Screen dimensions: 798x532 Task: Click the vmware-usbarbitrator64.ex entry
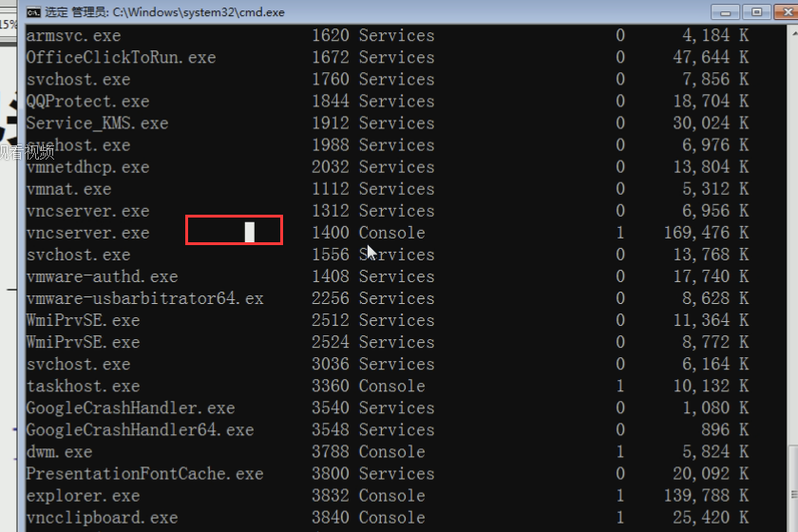click(x=145, y=298)
